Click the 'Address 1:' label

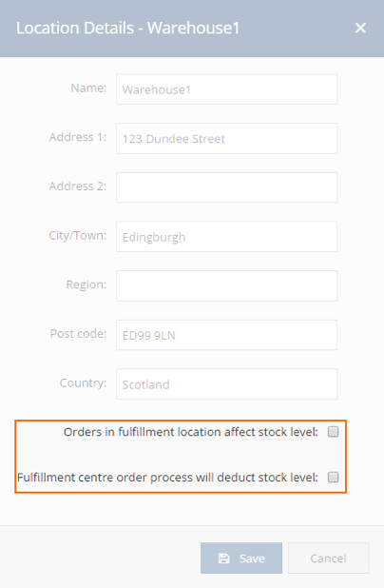tap(78, 137)
